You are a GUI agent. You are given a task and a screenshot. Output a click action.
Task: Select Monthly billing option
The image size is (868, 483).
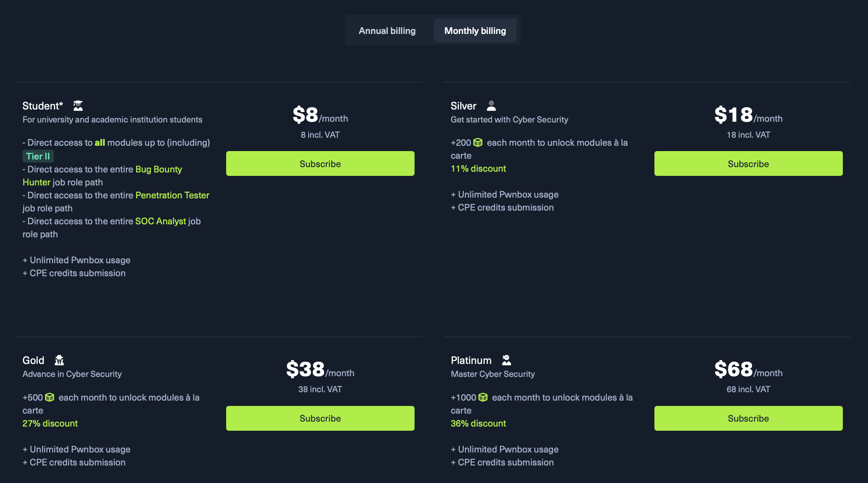point(475,31)
